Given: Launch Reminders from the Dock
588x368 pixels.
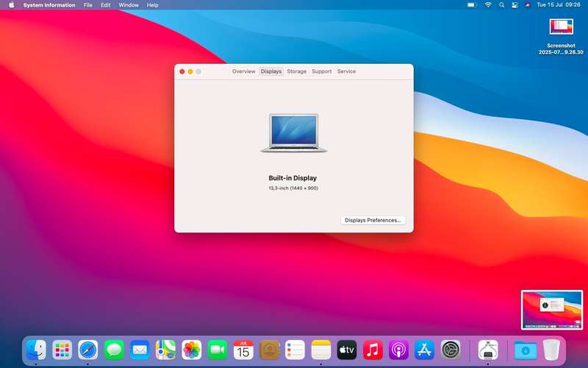Looking at the screenshot, I should pos(295,350).
